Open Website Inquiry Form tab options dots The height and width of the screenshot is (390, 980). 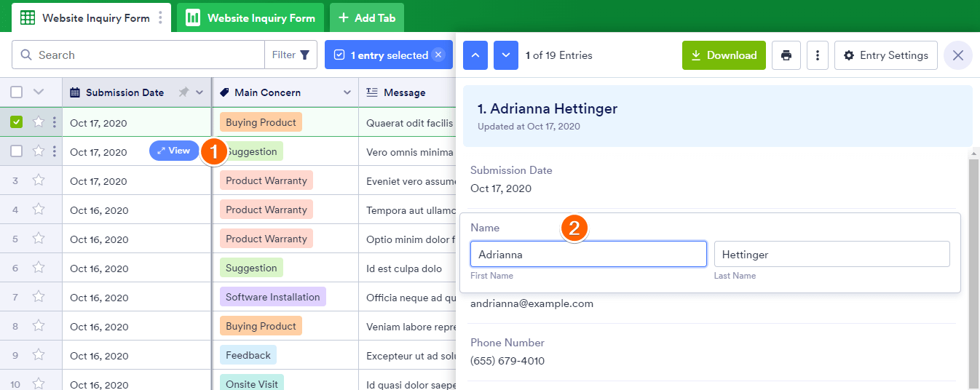point(161,17)
